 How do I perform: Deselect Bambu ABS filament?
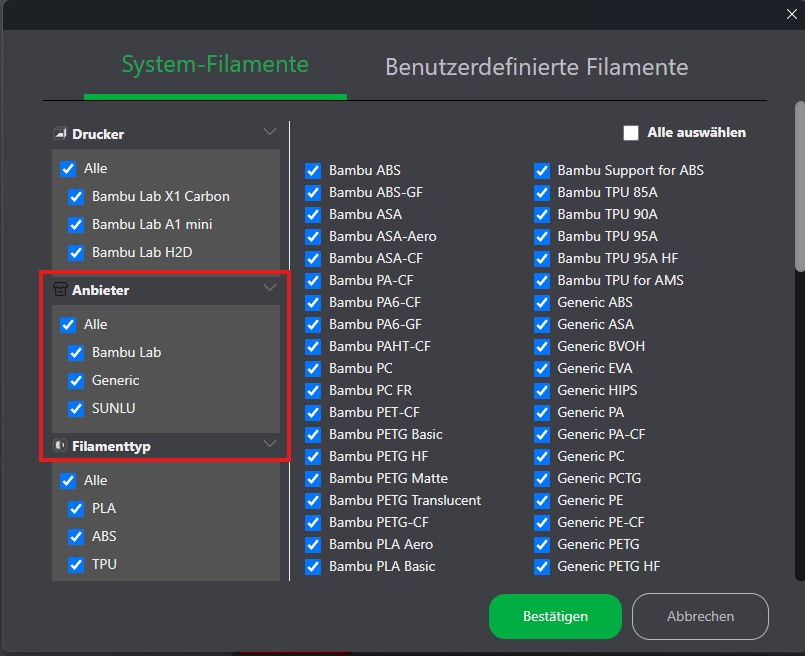313,171
